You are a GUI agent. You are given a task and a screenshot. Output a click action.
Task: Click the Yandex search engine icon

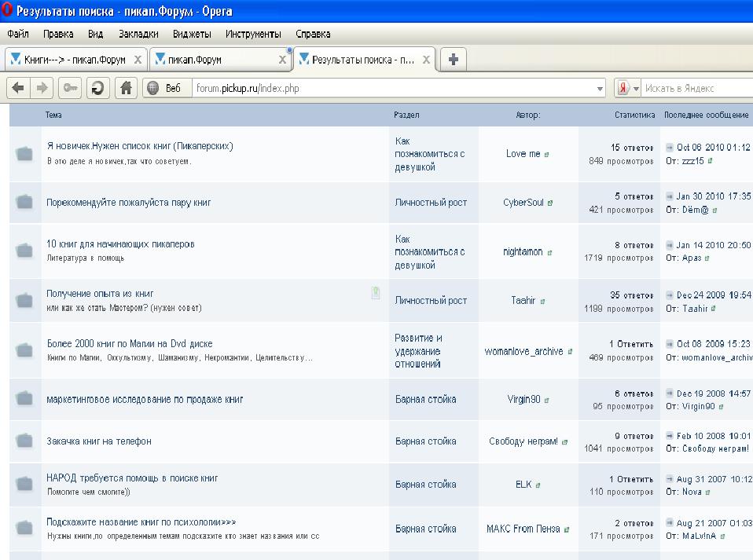click(623, 89)
